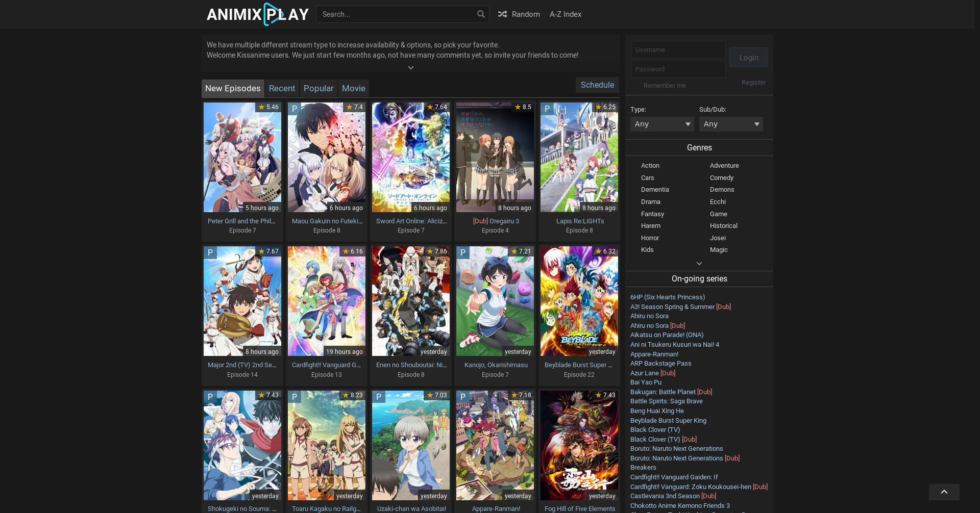
Task: Click the 5.46 star badge on Peter Grill
Action: pos(268,107)
